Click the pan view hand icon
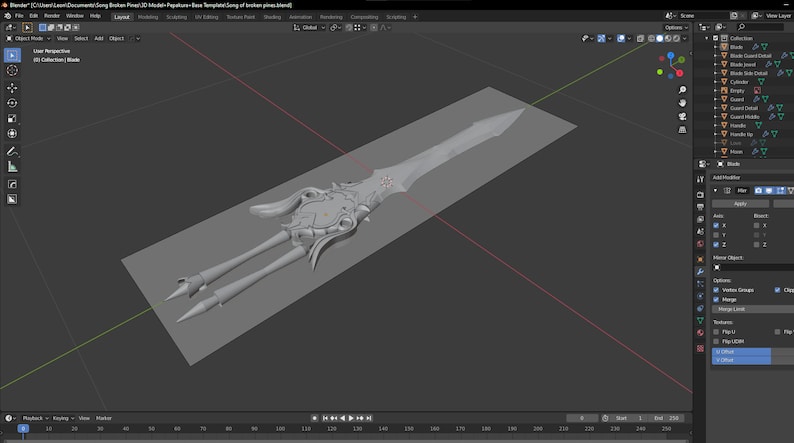This screenshot has width=794, height=443. [x=682, y=103]
